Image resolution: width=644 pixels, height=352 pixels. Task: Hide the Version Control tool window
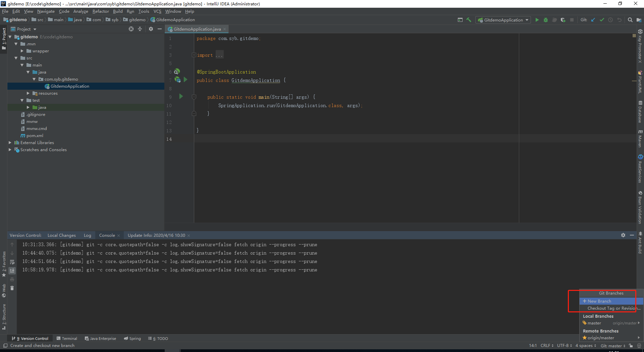632,235
